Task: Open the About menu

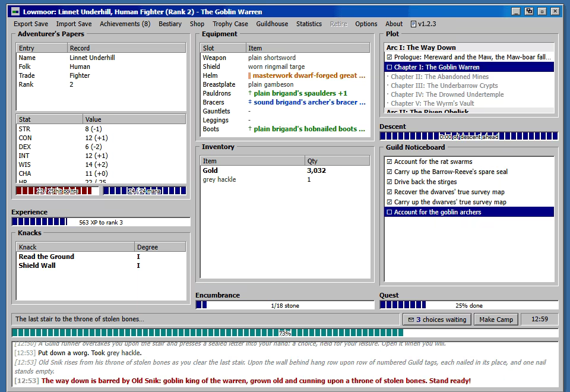Action: (394, 24)
